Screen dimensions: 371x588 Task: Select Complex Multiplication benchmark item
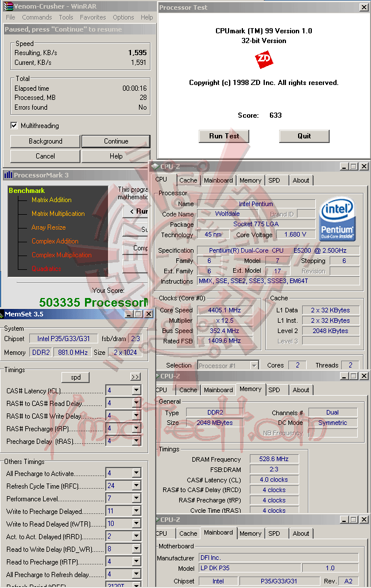pyautogui.click(x=61, y=254)
